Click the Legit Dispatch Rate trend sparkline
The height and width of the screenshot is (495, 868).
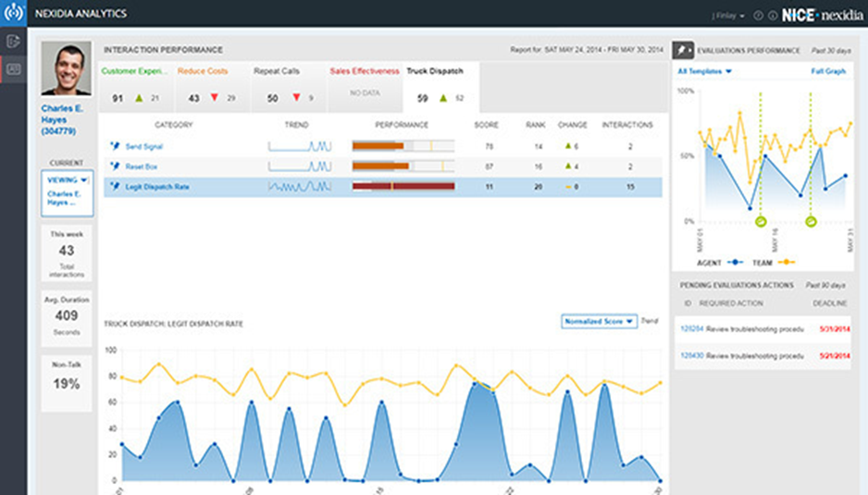300,187
